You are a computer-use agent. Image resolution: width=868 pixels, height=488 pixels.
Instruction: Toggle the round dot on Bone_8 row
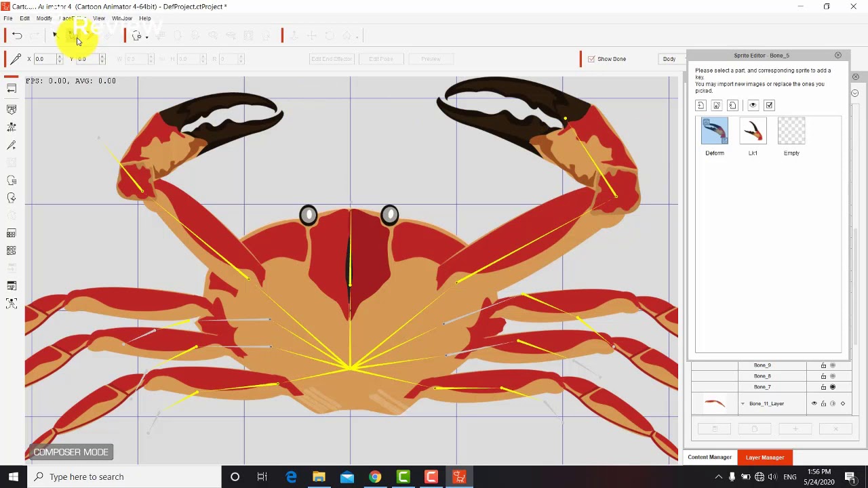pyautogui.click(x=833, y=376)
